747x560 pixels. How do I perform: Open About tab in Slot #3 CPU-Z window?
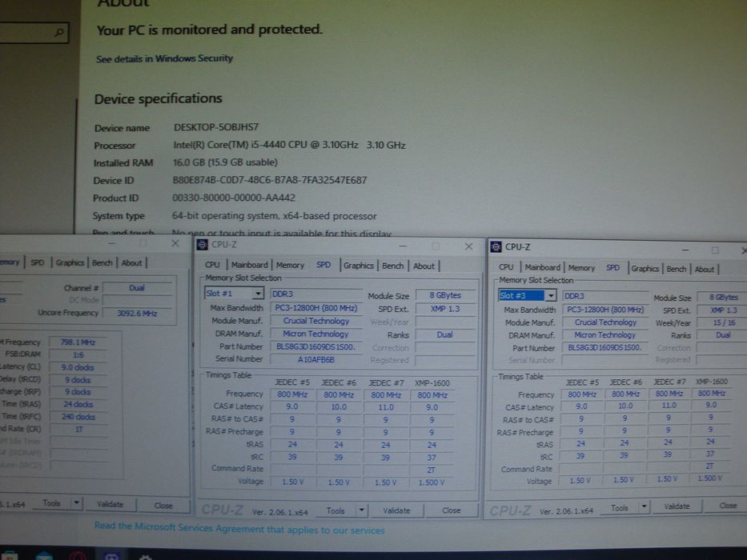704,270
